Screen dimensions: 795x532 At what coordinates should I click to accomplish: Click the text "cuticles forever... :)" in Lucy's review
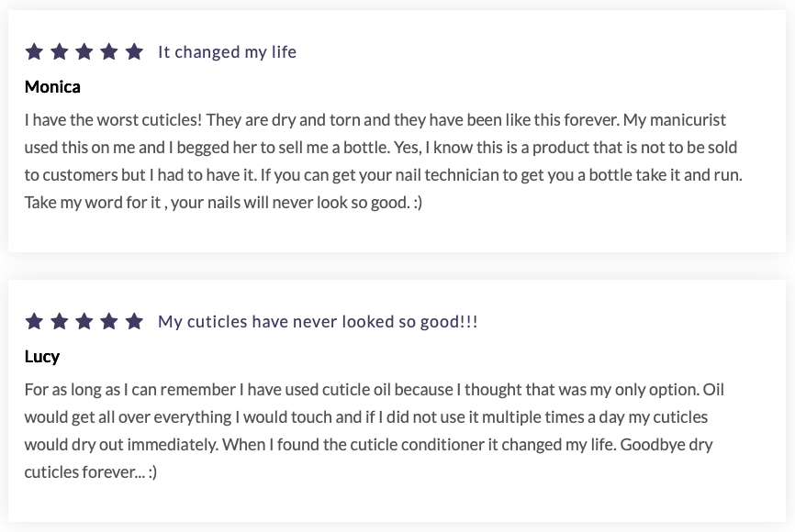pyautogui.click(x=91, y=472)
